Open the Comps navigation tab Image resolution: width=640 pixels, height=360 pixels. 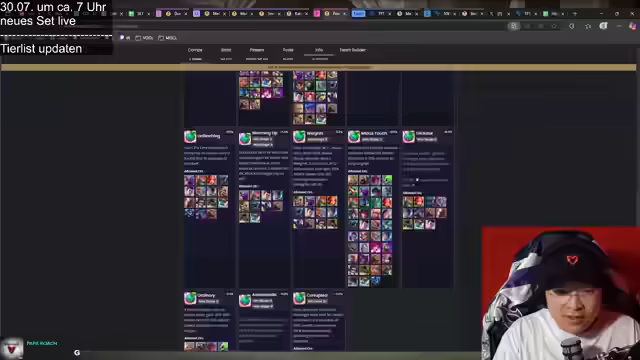click(195, 50)
